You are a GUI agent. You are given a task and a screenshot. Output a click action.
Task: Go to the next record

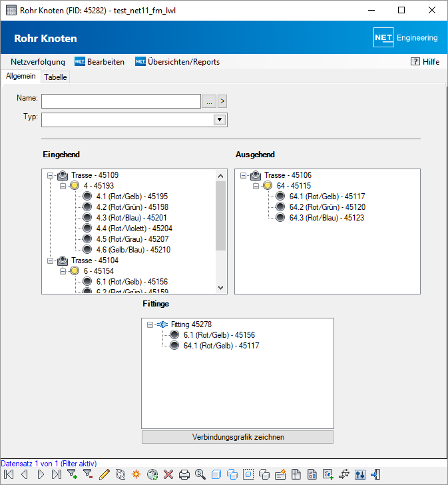[41, 475]
